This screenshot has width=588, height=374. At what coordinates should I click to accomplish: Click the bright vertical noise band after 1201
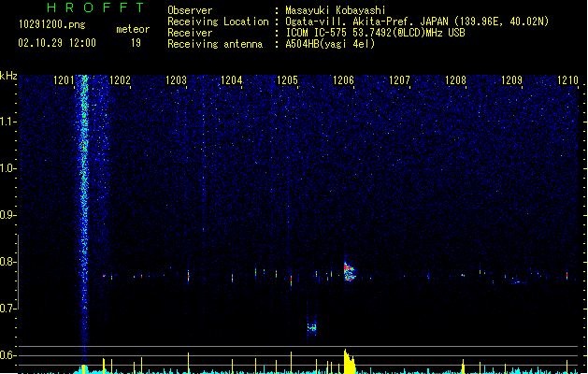[x=84, y=220]
